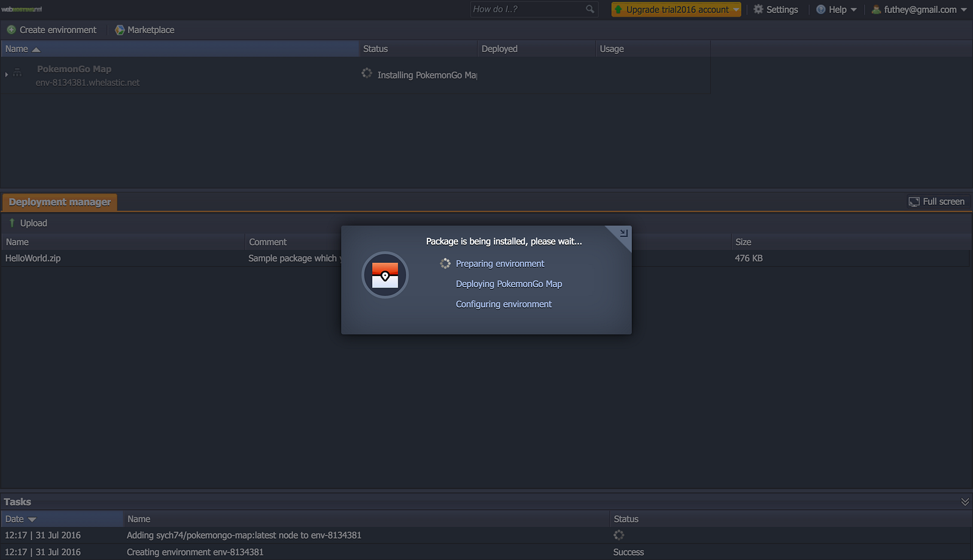Click the Marketplace globe icon
Viewport: 973px width, 560px height.
(120, 30)
